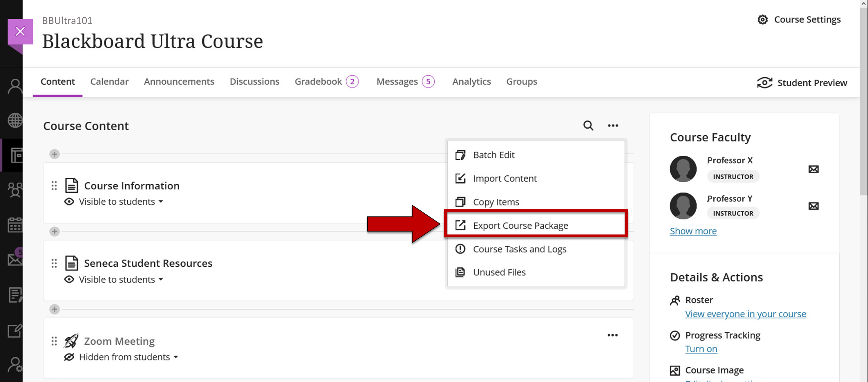Click the Show more faculty link
868x382 pixels.
click(x=693, y=231)
